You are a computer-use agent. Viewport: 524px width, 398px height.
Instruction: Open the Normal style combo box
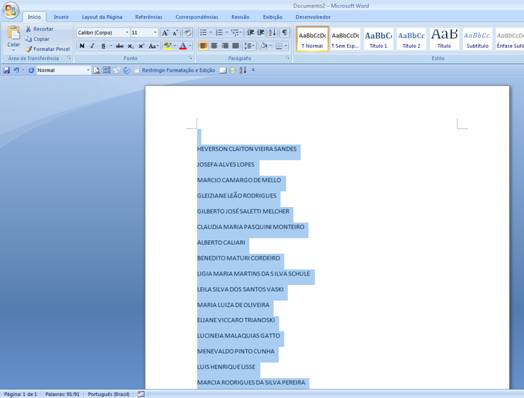pos(63,70)
